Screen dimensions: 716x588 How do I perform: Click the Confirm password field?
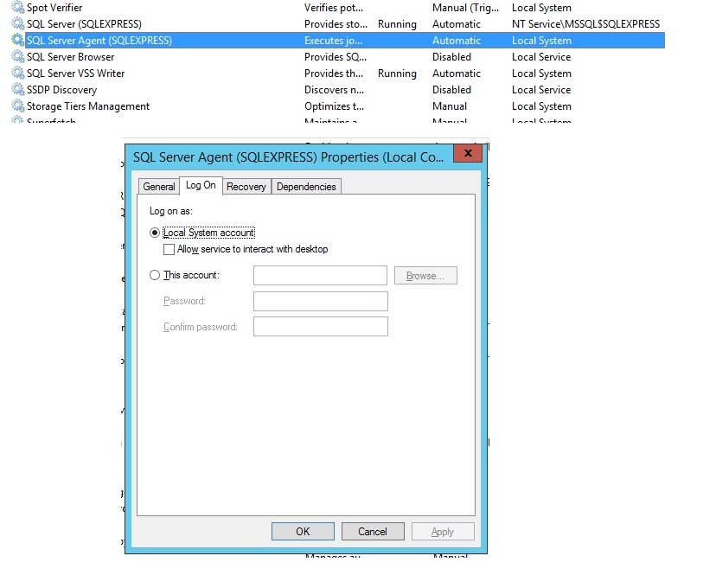coord(320,326)
